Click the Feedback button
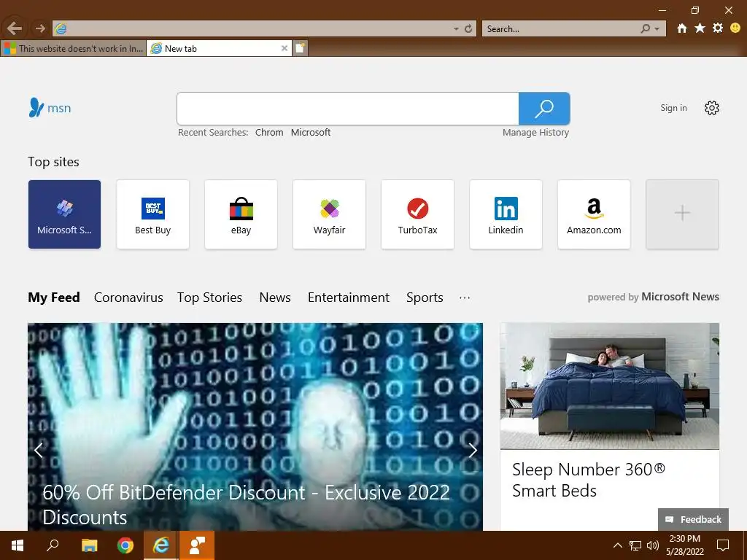This screenshot has width=747, height=560. (x=693, y=519)
